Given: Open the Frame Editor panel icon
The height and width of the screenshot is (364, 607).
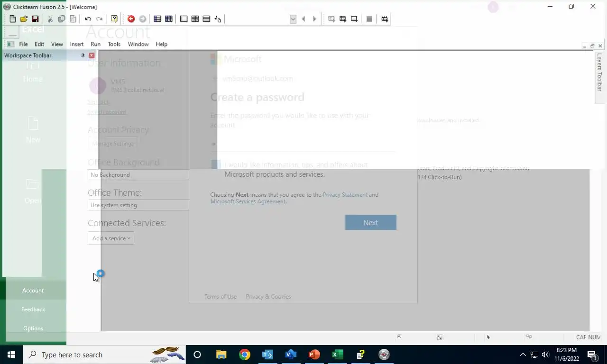Looking at the screenshot, I should click(184, 19).
